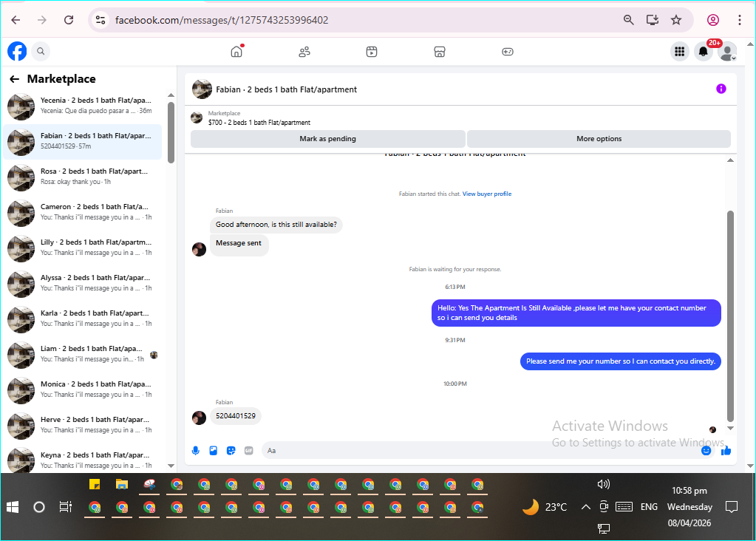Choose a sticker icon
The width and height of the screenshot is (756, 541).
tap(231, 450)
